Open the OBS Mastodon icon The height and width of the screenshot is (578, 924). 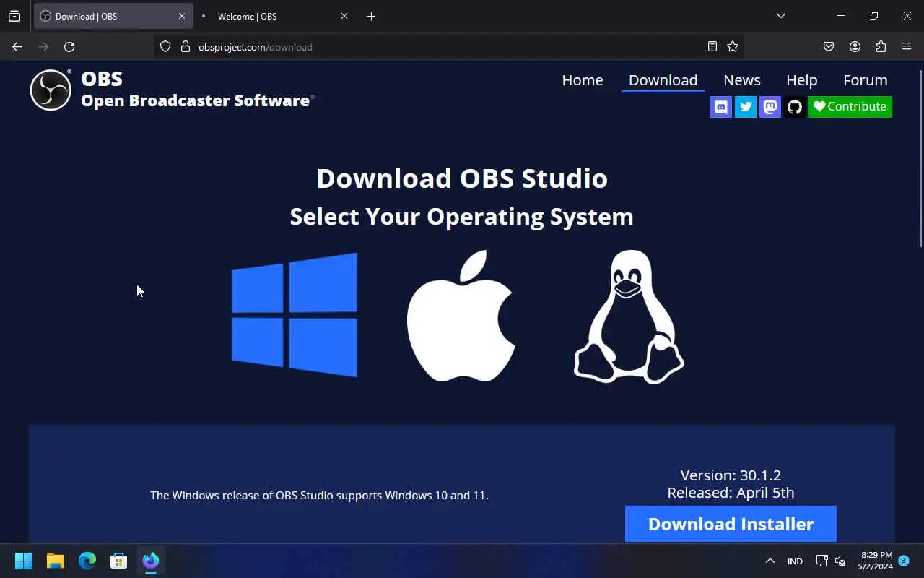tap(770, 107)
